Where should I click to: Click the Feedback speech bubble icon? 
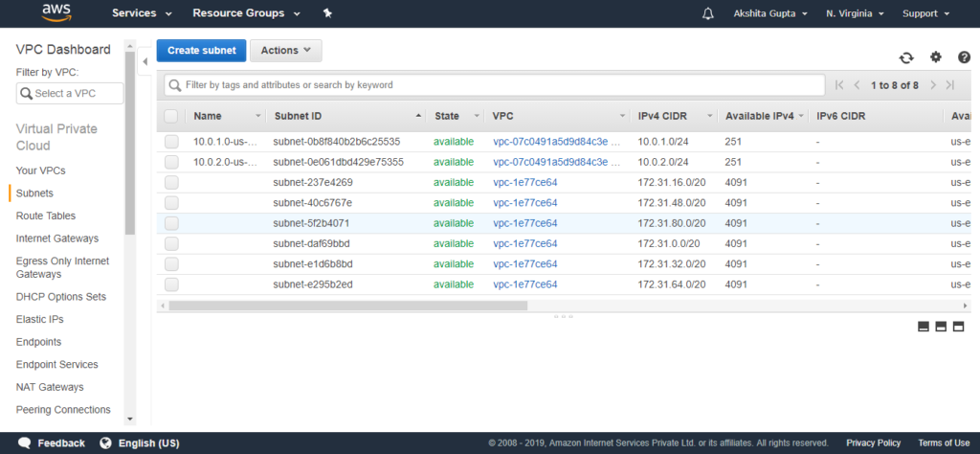[x=24, y=443]
